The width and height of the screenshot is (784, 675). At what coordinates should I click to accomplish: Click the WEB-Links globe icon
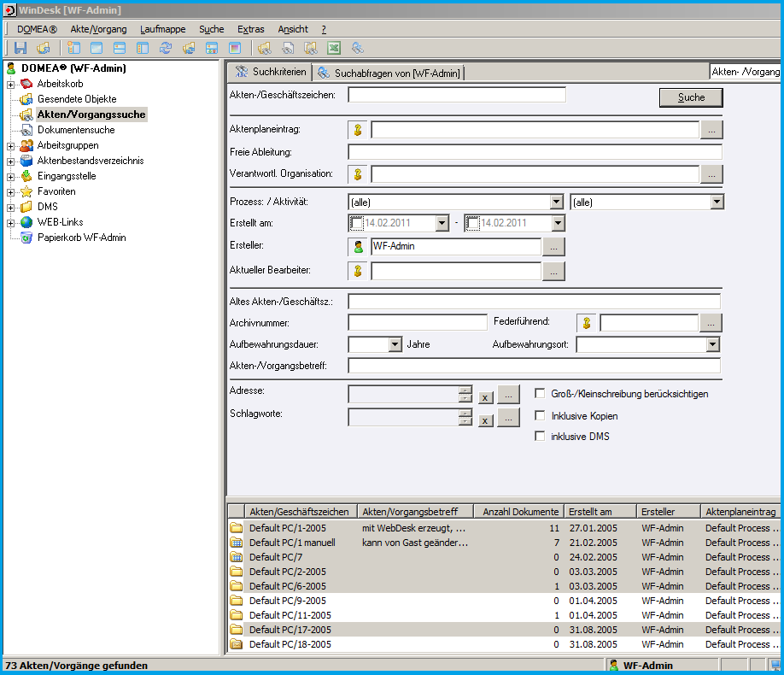[x=26, y=222]
